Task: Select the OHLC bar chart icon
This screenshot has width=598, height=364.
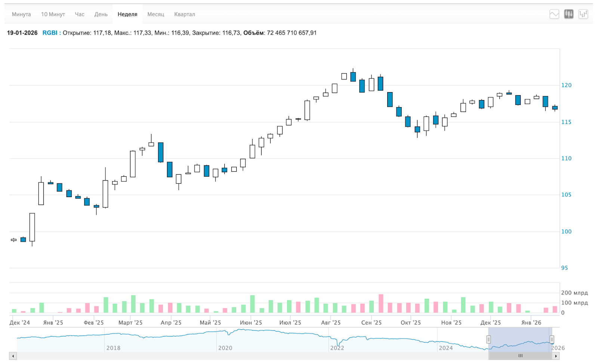Action: tap(583, 14)
